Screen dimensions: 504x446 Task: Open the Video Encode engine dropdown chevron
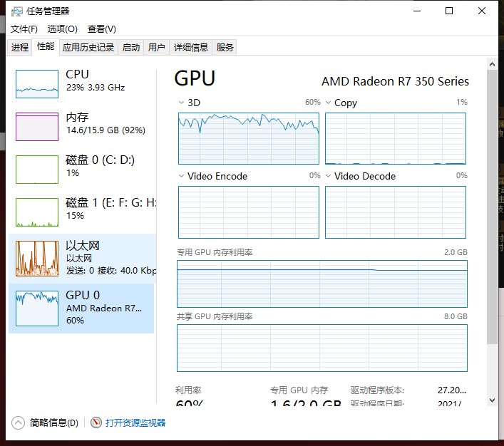point(181,176)
